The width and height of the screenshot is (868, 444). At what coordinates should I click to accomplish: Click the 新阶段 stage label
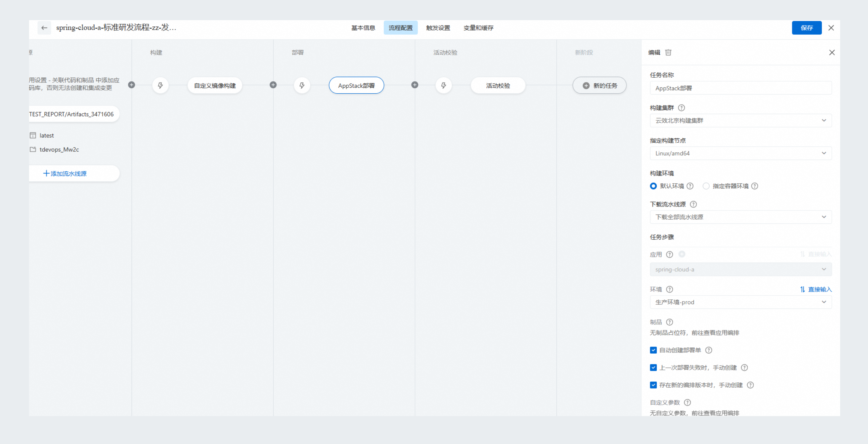coord(584,52)
